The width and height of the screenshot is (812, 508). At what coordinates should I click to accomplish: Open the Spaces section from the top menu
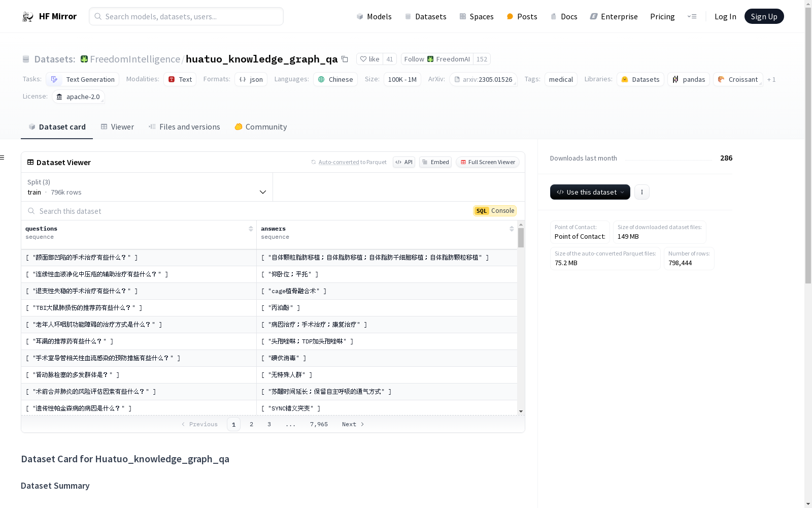[x=476, y=16]
